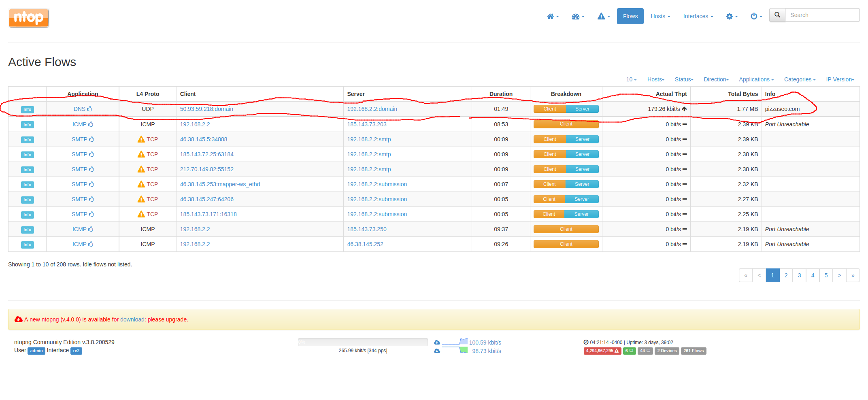Expand the Categories filter dropdown
The image size is (868, 400).
click(x=800, y=79)
